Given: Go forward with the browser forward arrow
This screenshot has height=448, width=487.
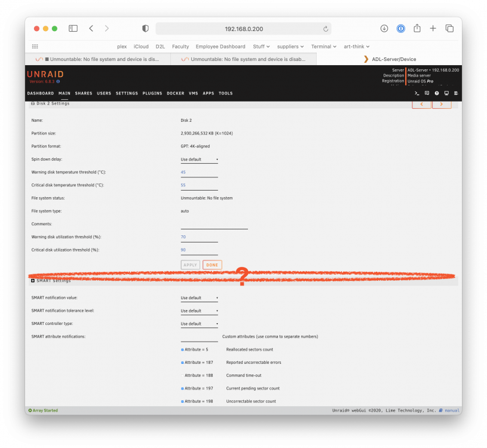Looking at the screenshot, I should click(107, 29).
